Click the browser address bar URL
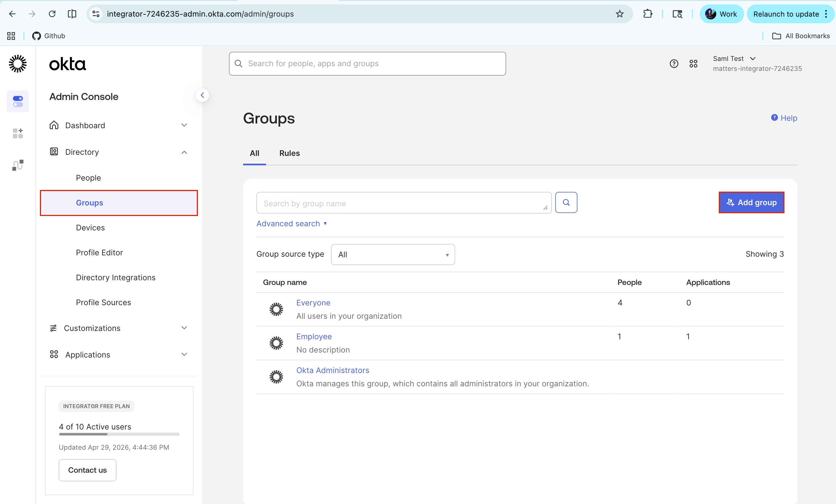Image resolution: width=836 pixels, height=504 pixels. pos(200,14)
